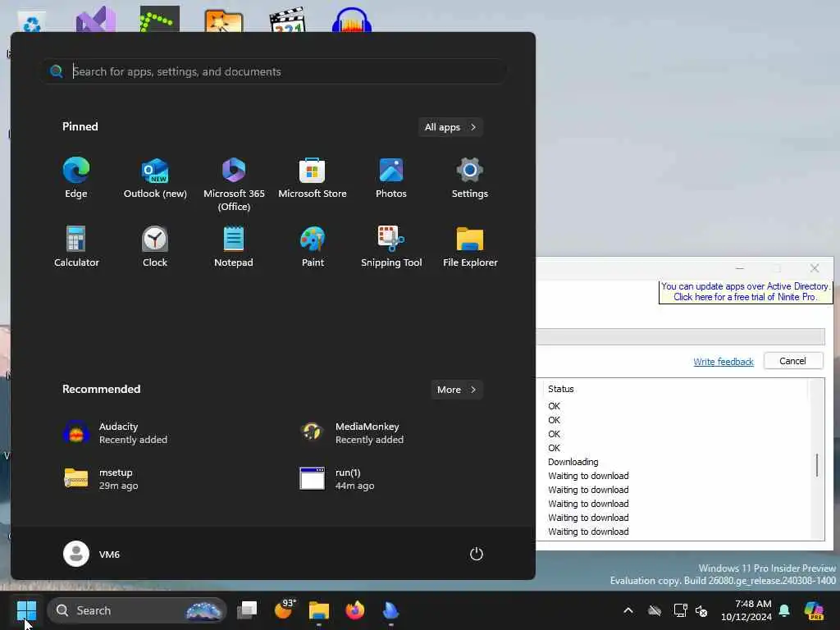Click the OneDrive sync tray icon
840x630 pixels.
pos(655,610)
